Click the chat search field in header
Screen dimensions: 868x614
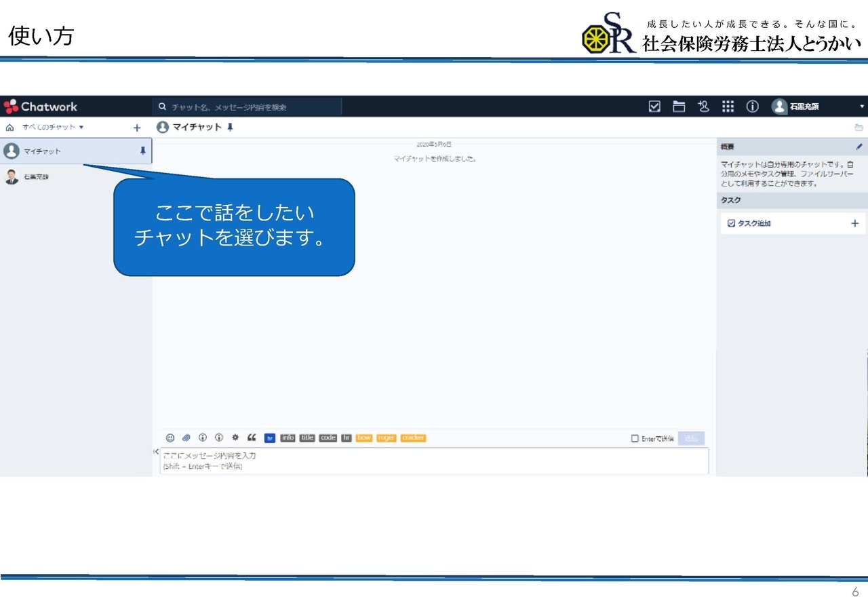248,107
